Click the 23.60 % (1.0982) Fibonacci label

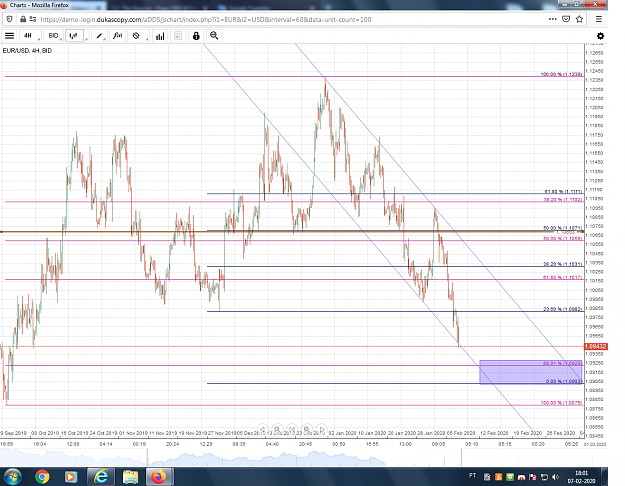pyautogui.click(x=563, y=309)
